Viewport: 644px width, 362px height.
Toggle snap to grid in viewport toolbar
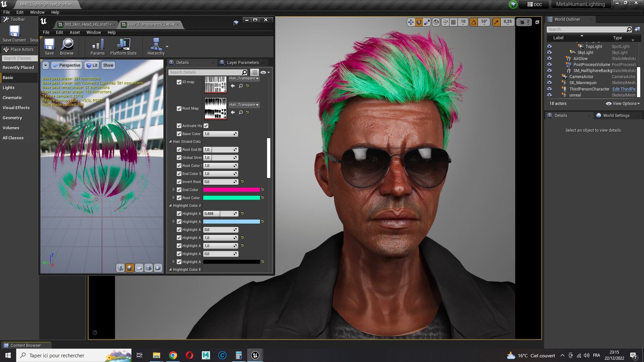(x=453, y=22)
